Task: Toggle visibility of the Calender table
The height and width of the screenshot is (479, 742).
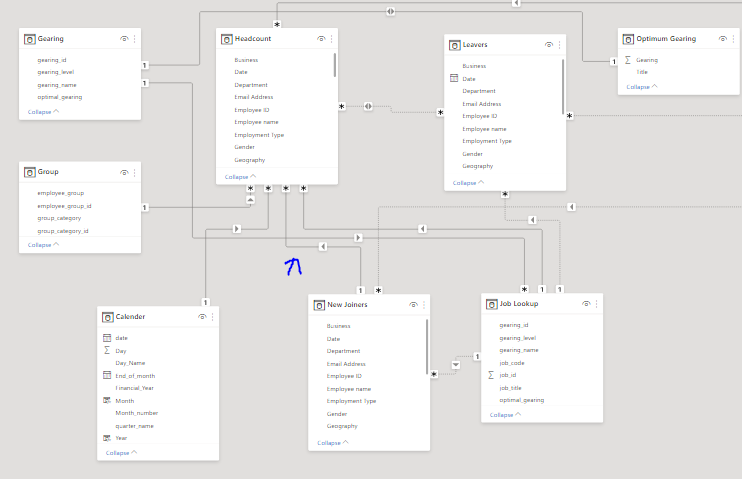Action: [203, 317]
